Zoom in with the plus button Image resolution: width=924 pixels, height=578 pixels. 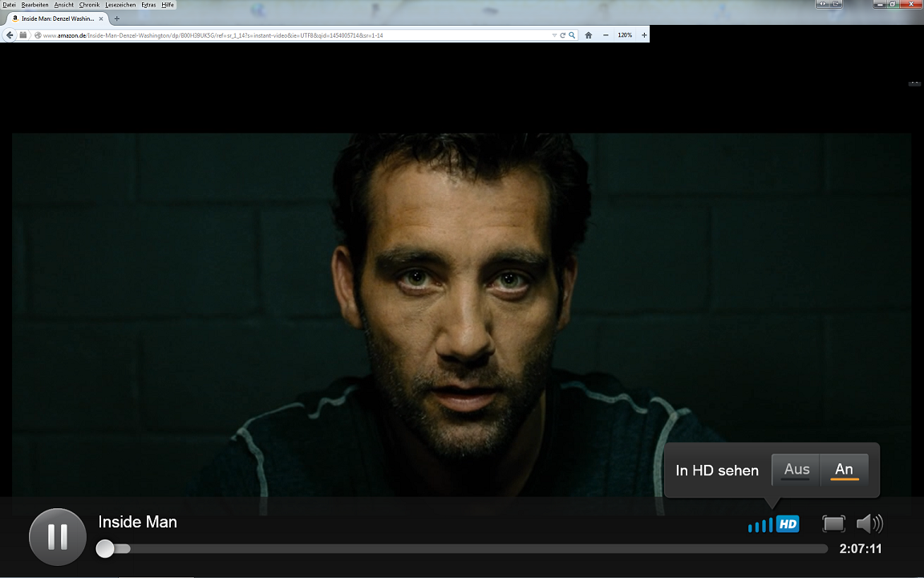(644, 35)
